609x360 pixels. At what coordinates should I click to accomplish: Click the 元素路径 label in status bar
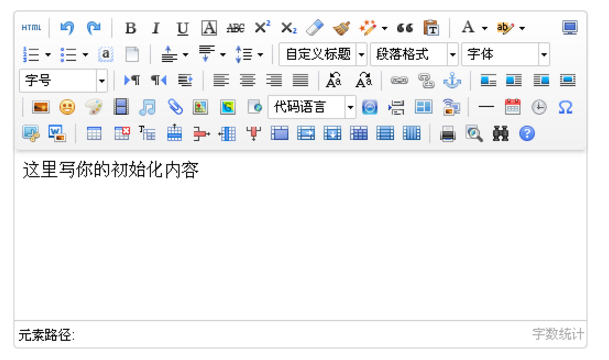[x=46, y=335]
